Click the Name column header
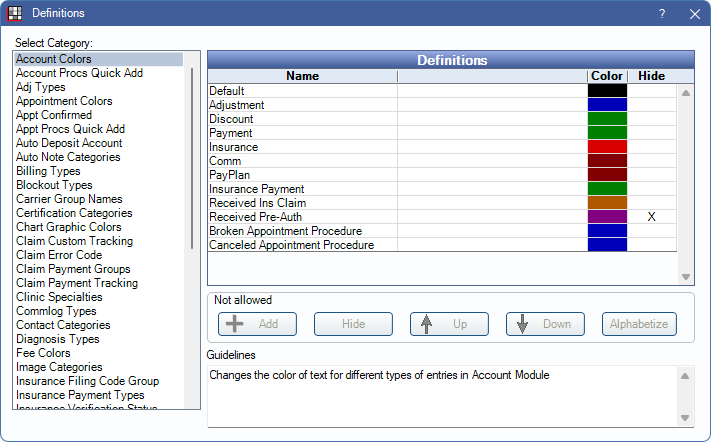 tap(302, 76)
